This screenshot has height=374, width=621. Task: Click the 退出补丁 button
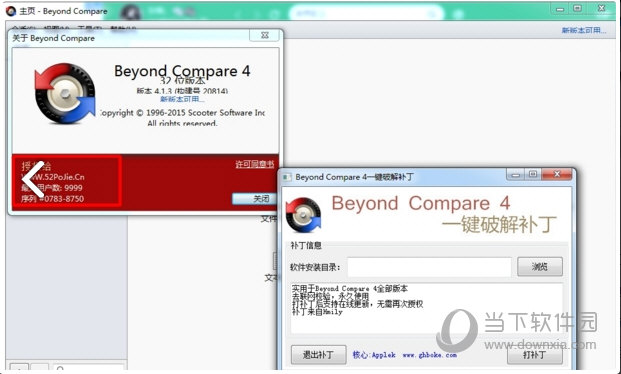(318, 355)
